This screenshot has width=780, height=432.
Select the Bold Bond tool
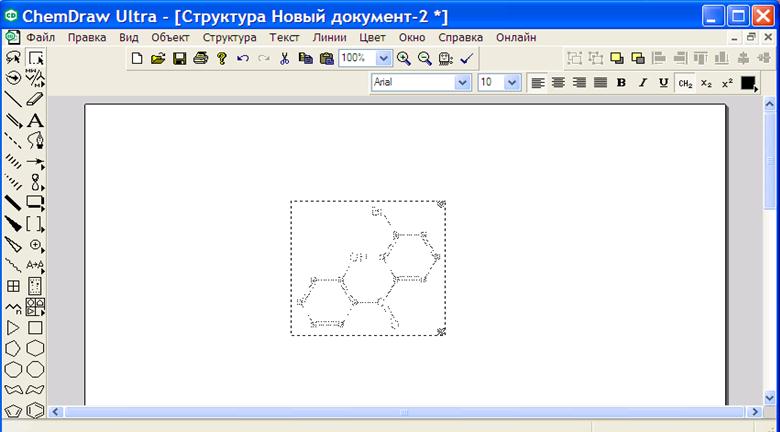[x=13, y=203]
